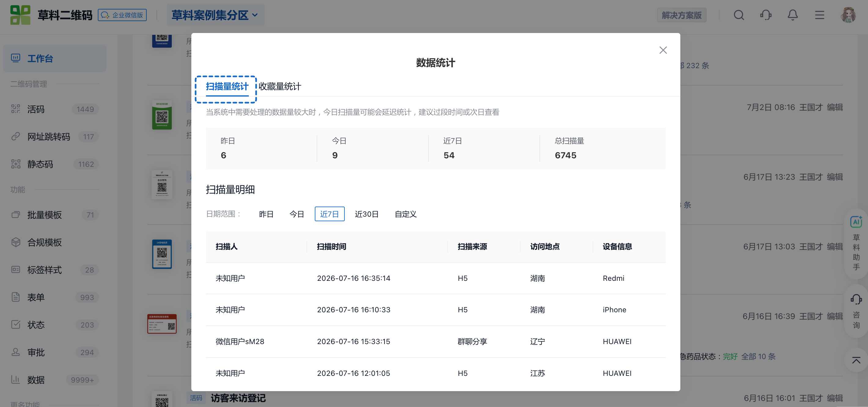The image size is (868, 407).
Task: Select the 昨日 date range option
Action: 266,214
